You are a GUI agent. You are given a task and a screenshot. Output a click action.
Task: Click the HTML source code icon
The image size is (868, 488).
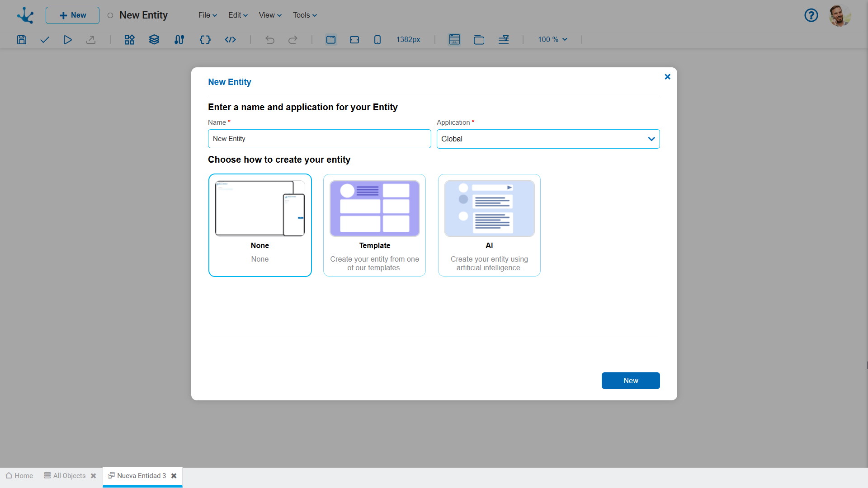[x=231, y=40]
